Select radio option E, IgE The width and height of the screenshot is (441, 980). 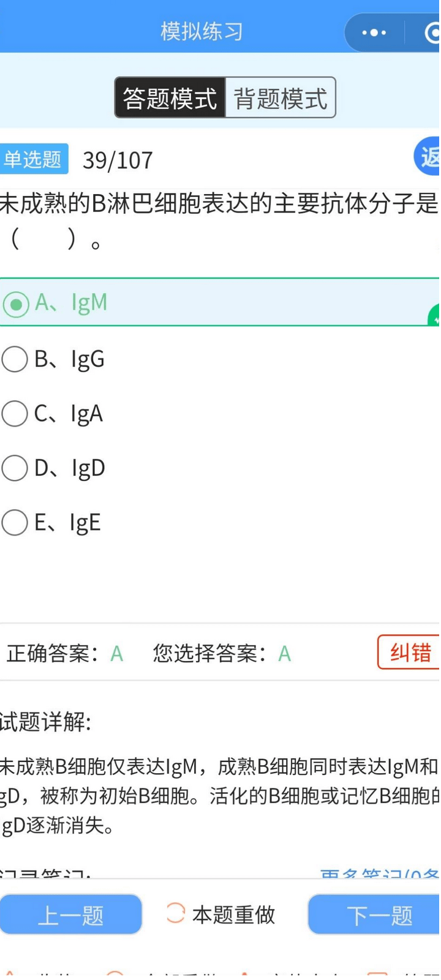click(15, 523)
